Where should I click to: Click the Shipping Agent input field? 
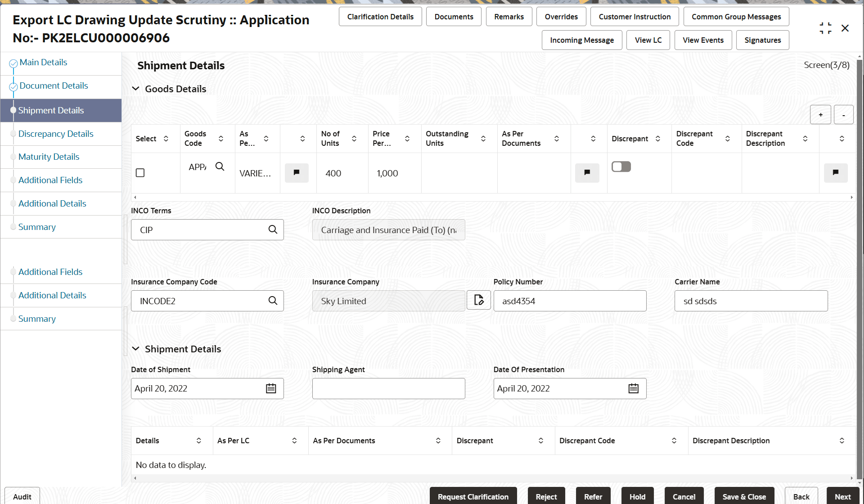click(388, 388)
